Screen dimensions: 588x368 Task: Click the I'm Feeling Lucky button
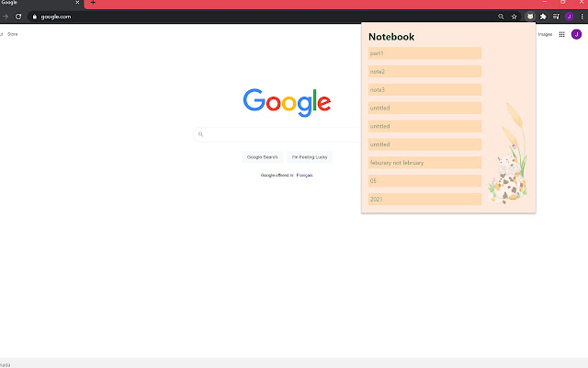310,157
